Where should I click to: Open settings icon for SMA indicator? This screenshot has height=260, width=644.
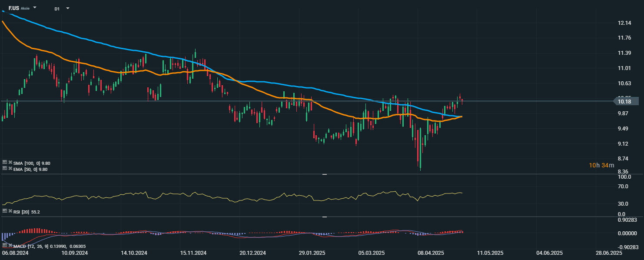pos(5,163)
